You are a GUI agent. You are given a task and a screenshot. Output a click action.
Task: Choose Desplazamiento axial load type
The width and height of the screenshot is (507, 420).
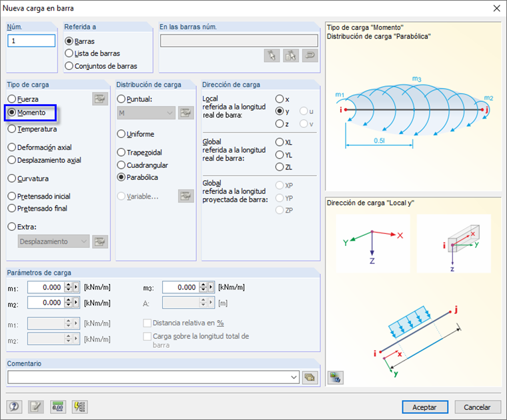45,160
